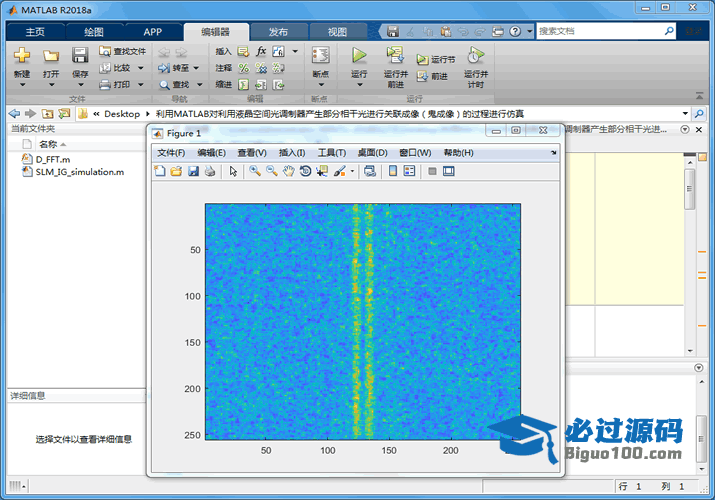Switch to the Publish (发布) tab
Image resolution: width=715 pixels, height=500 pixels.
coord(278,32)
